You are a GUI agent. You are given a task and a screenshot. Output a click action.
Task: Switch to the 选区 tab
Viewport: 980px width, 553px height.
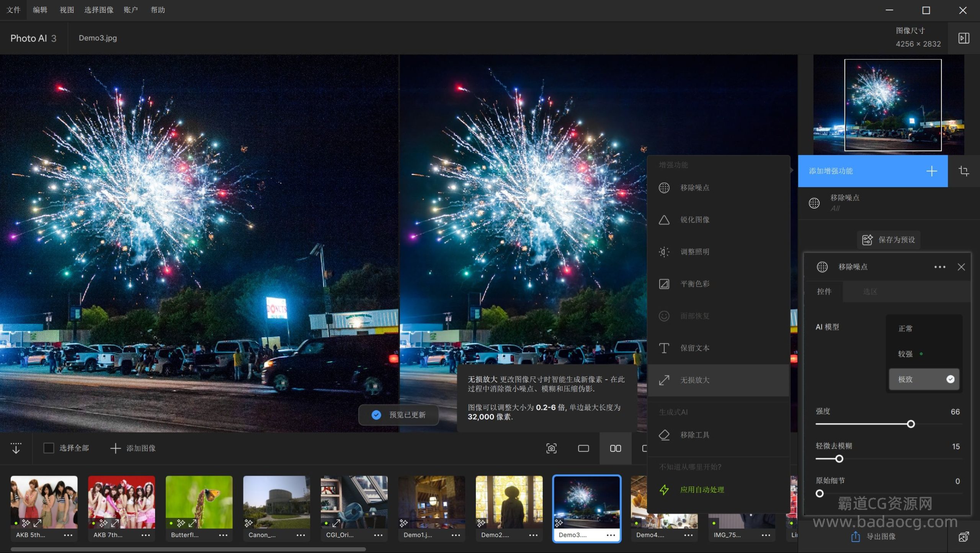[x=870, y=292]
